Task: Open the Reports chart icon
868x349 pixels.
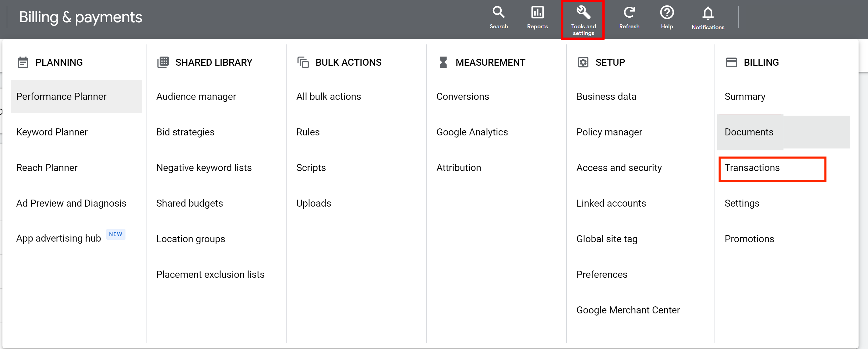Action: tap(537, 12)
